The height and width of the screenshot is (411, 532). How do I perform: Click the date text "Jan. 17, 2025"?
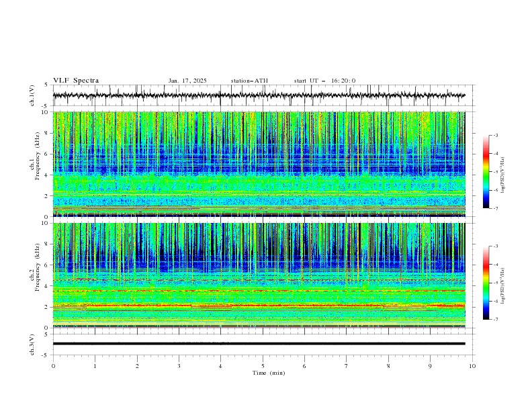187,81
